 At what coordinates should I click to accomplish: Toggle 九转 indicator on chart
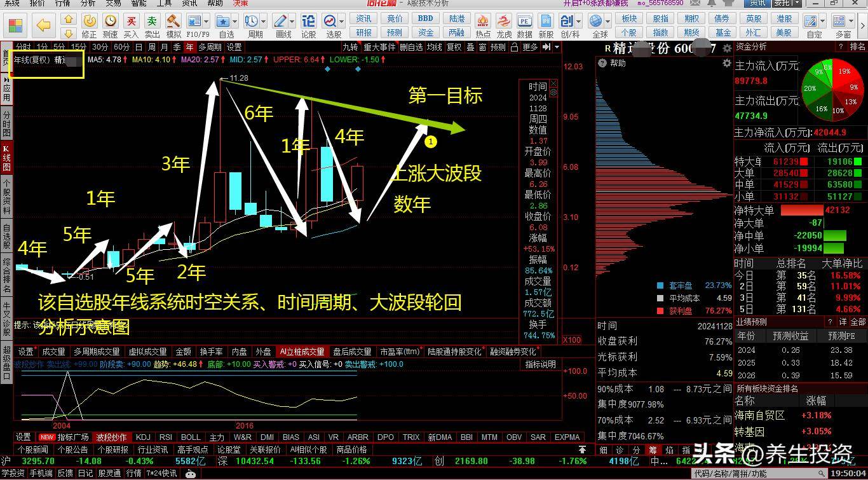[x=350, y=47]
